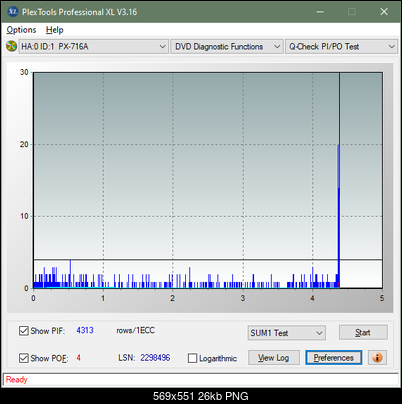Click the rows/1ECC label
The image size is (402, 404).
click(x=135, y=330)
